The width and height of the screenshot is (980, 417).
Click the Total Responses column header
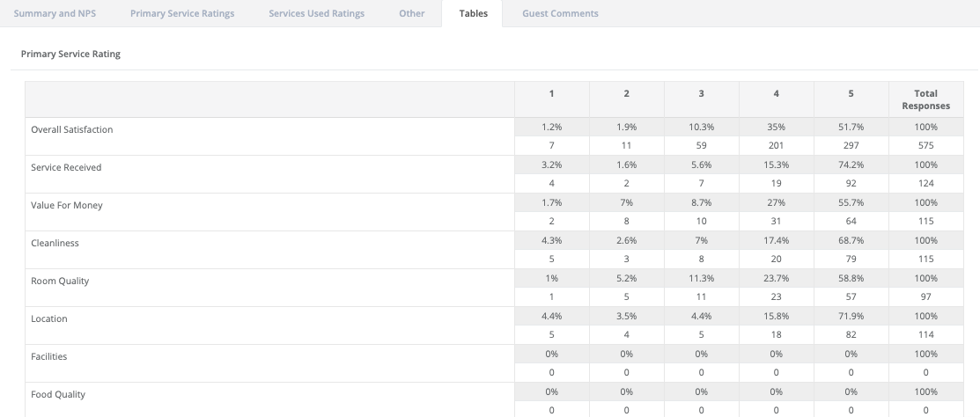(925, 99)
